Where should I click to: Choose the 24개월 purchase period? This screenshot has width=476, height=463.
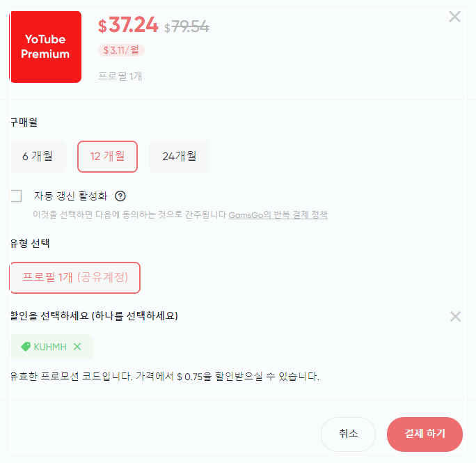point(179,157)
